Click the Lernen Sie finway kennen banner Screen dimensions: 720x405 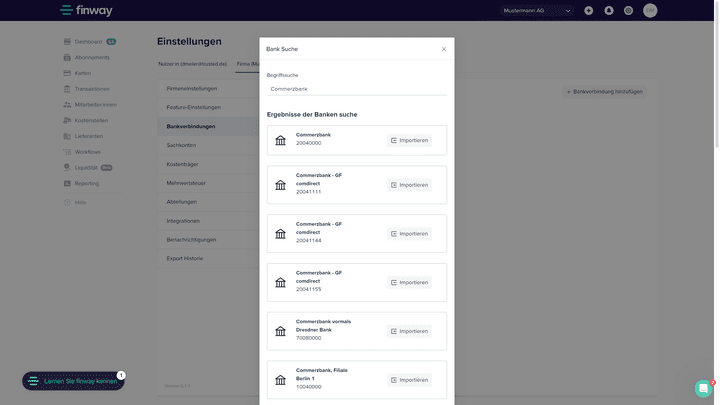[x=73, y=381]
